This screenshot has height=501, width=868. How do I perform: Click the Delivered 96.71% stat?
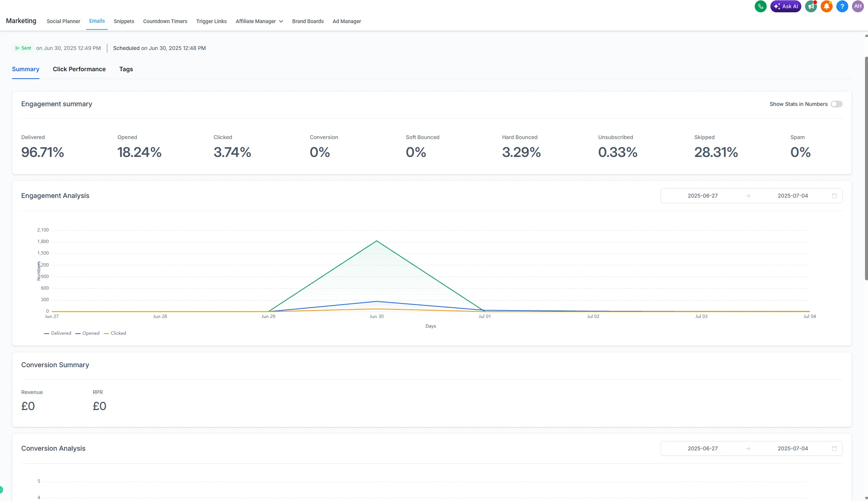[42, 152]
